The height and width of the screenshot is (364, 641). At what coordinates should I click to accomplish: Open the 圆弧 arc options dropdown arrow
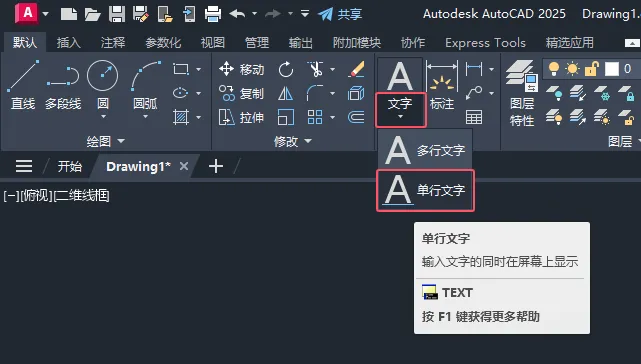point(145,117)
